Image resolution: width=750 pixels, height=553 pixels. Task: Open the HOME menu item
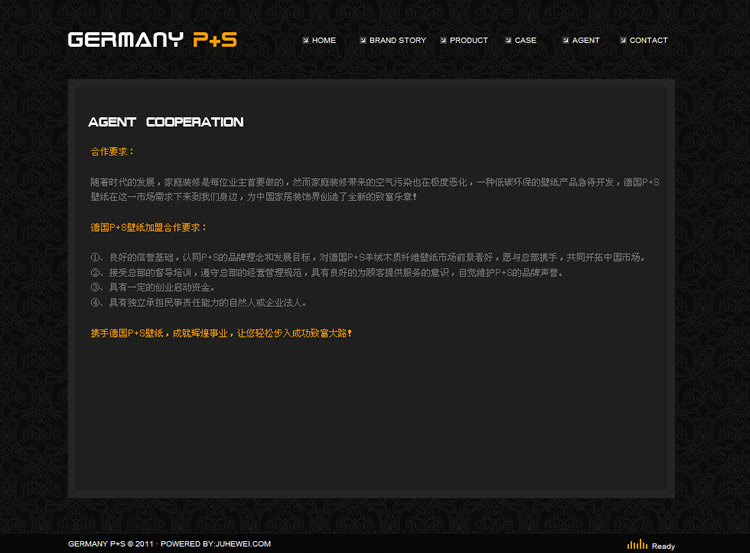(324, 41)
